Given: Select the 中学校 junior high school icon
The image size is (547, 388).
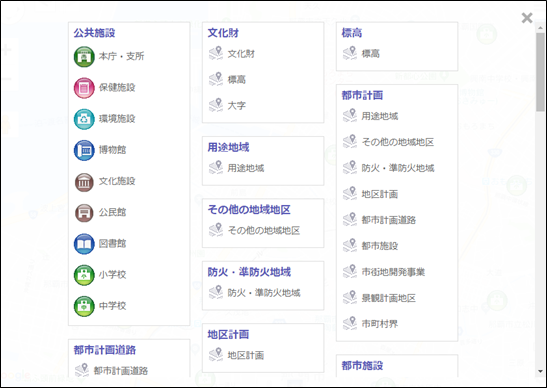Looking at the screenshot, I should tap(84, 306).
